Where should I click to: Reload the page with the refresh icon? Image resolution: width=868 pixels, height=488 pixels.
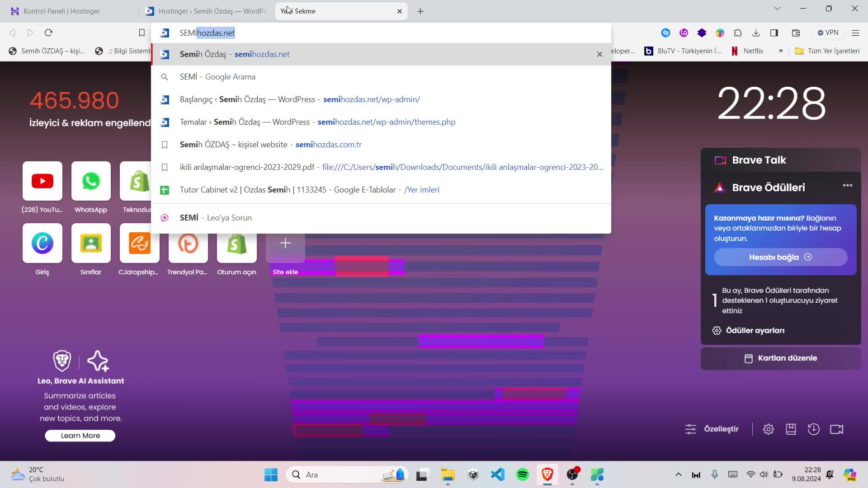tap(48, 33)
